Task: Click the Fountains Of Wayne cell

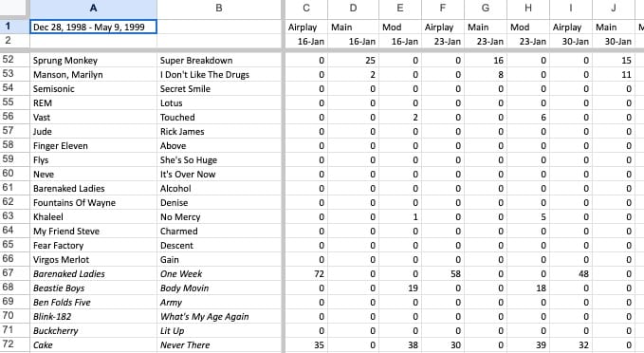Action: point(93,202)
